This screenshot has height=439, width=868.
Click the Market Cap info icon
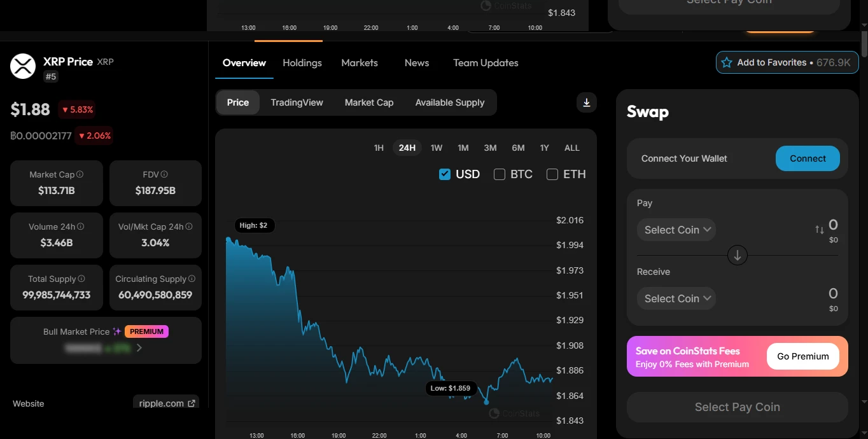coord(80,174)
